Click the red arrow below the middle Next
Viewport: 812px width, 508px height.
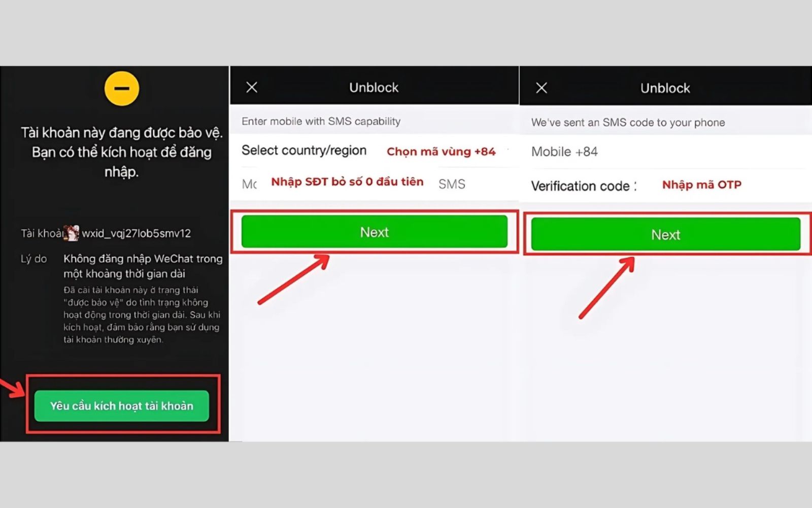(x=293, y=280)
